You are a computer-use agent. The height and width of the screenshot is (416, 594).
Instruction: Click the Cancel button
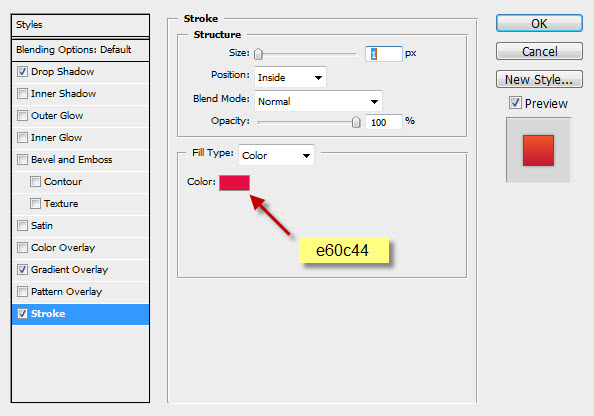(539, 51)
